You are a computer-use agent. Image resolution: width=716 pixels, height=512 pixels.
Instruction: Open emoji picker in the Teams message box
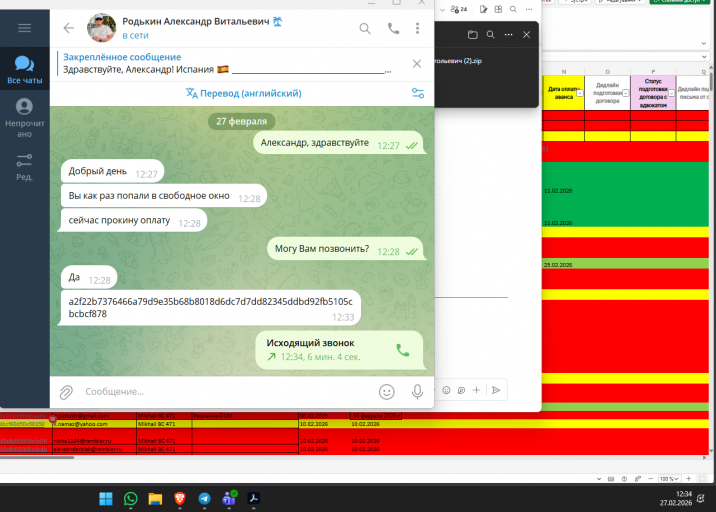coord(447,390)
